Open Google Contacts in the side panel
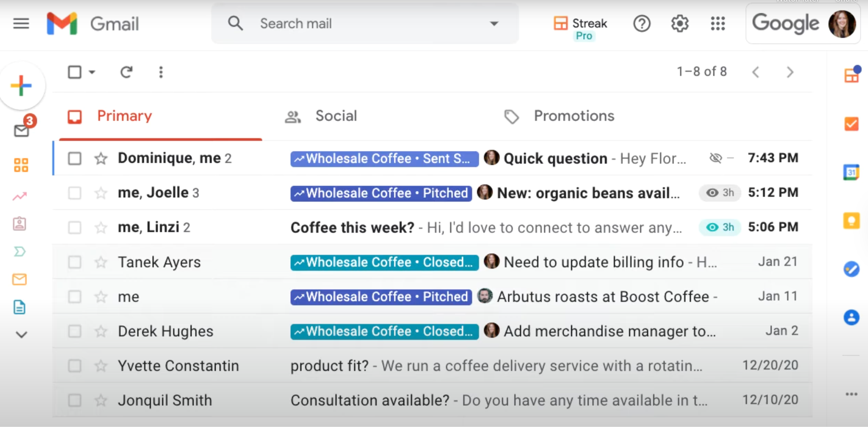The width and height of the screenshot is (868, 427). click(x=852, y=318)
